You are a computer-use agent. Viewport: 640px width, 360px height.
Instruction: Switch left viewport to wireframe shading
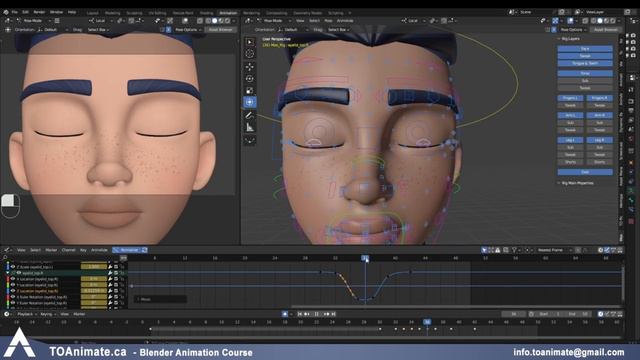(x=207, y=20)
